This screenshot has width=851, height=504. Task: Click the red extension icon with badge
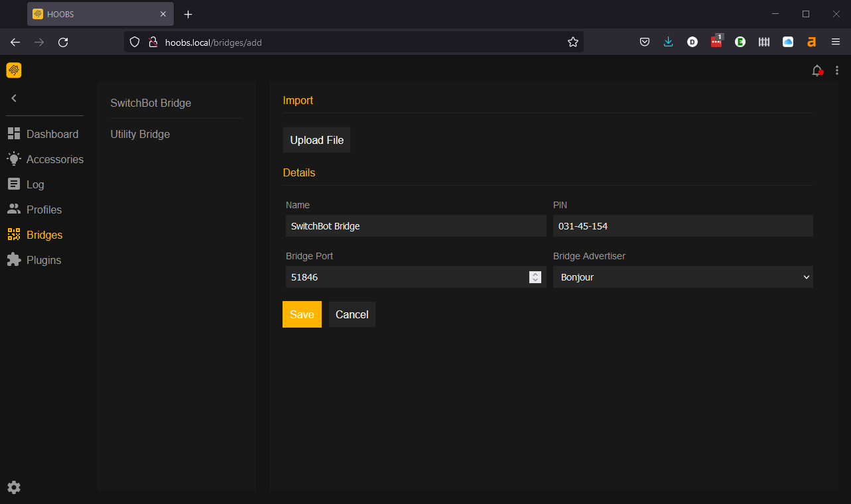[x=716, y=41]
